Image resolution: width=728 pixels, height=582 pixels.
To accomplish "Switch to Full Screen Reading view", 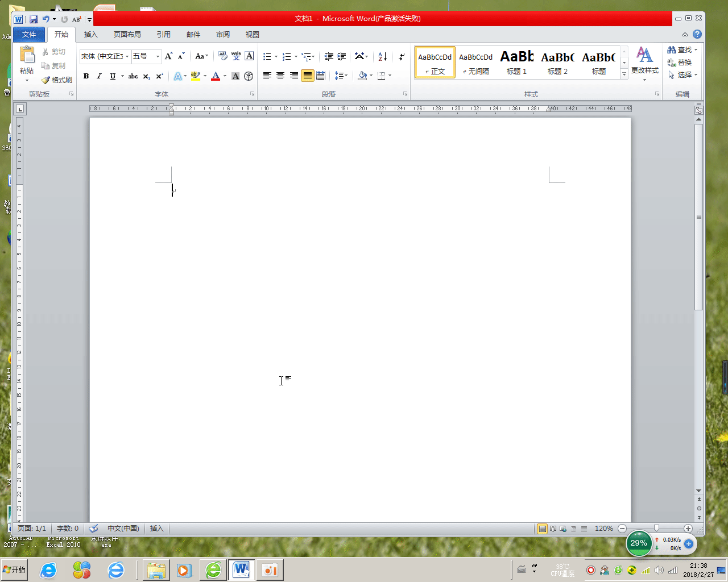I will (553, 529).
